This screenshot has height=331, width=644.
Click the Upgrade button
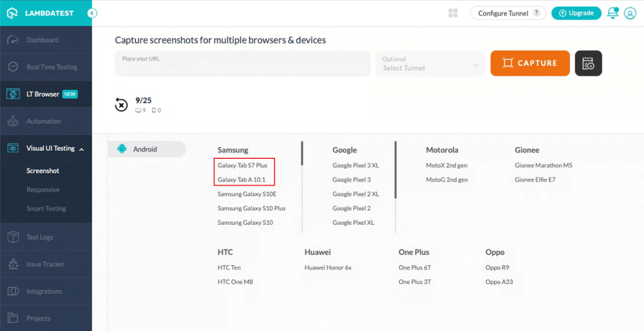(576, 13)
